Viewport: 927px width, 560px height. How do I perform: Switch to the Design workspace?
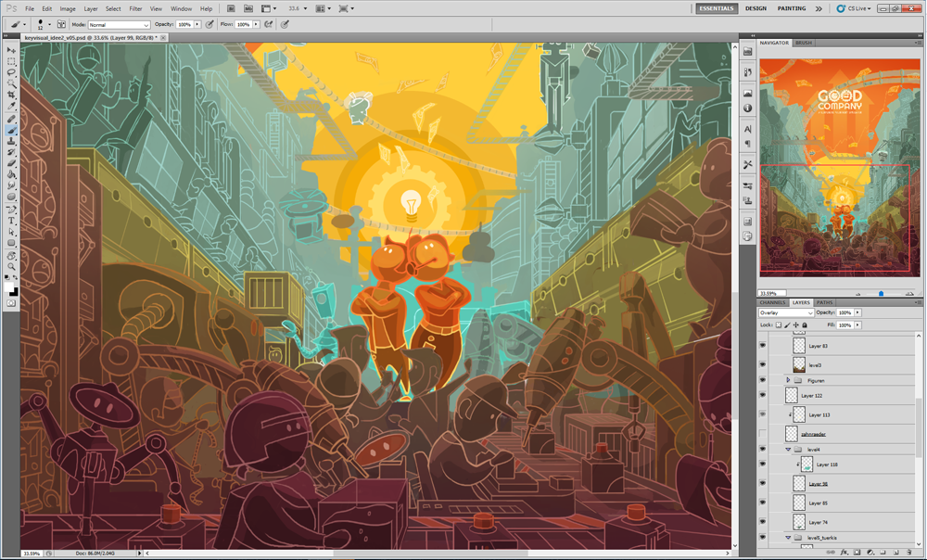coord(756,9)
